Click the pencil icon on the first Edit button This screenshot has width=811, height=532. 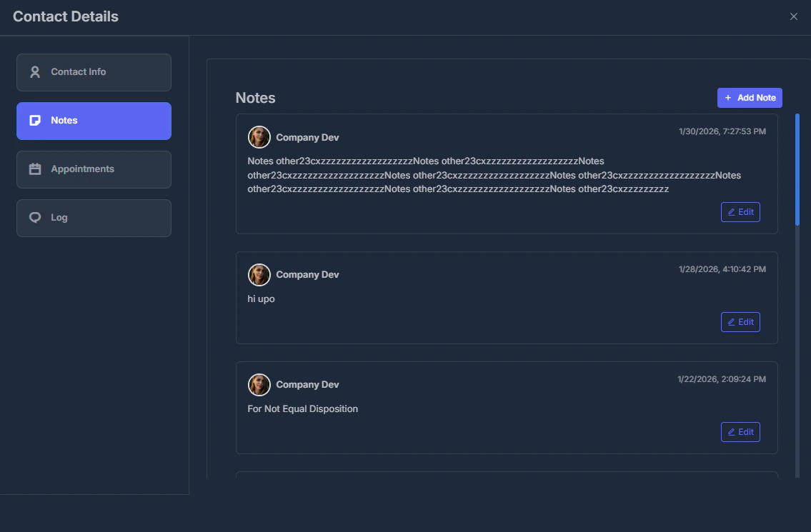pyautogui.click(x=731, y=211)
